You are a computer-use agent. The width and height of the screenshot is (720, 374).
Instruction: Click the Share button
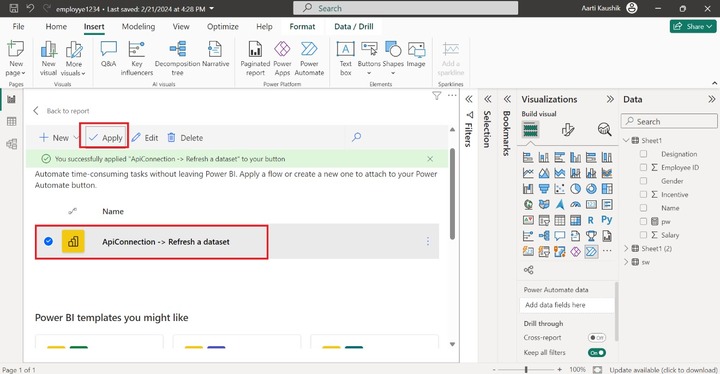tap(693, 27)
